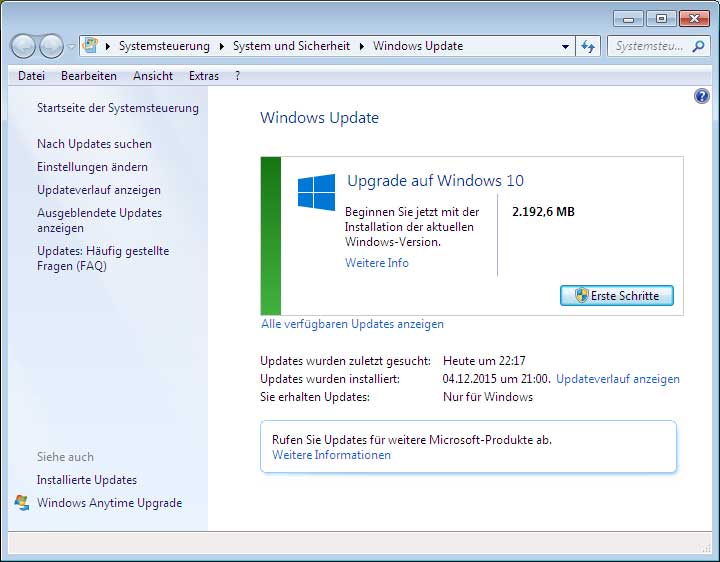The height and width of the screenshot is (562, 720).
Task: Click Einstellungen ändern
Action: click(92, 167)
